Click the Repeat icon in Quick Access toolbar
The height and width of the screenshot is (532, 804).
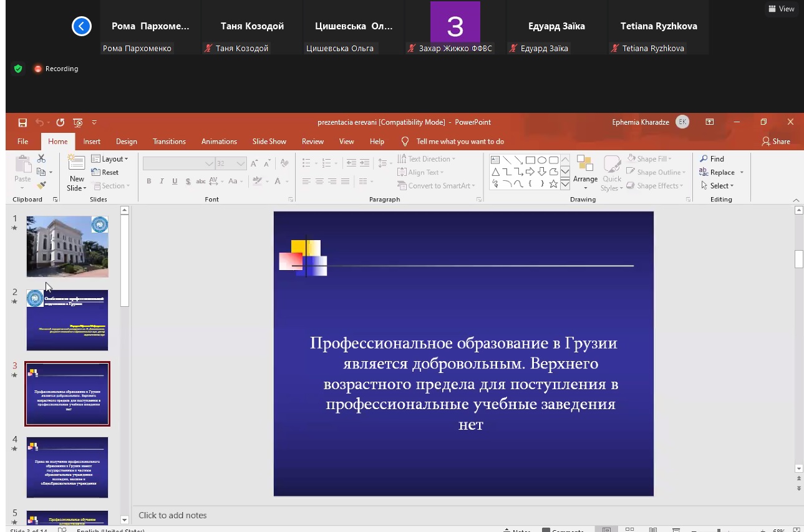(61, 123)
